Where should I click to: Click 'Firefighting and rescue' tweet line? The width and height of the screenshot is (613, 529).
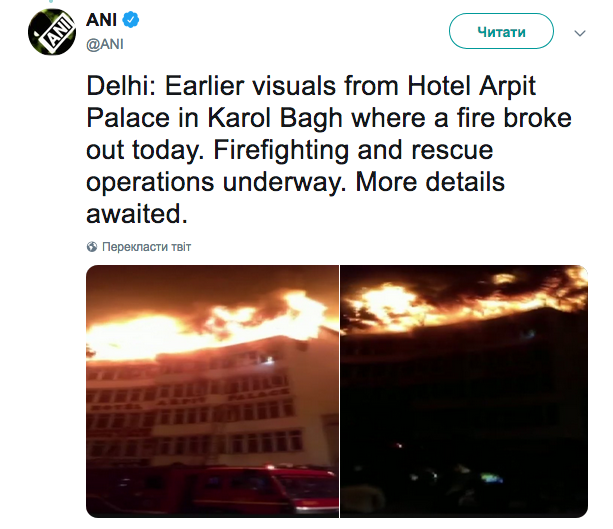click(x=353, y=151)
